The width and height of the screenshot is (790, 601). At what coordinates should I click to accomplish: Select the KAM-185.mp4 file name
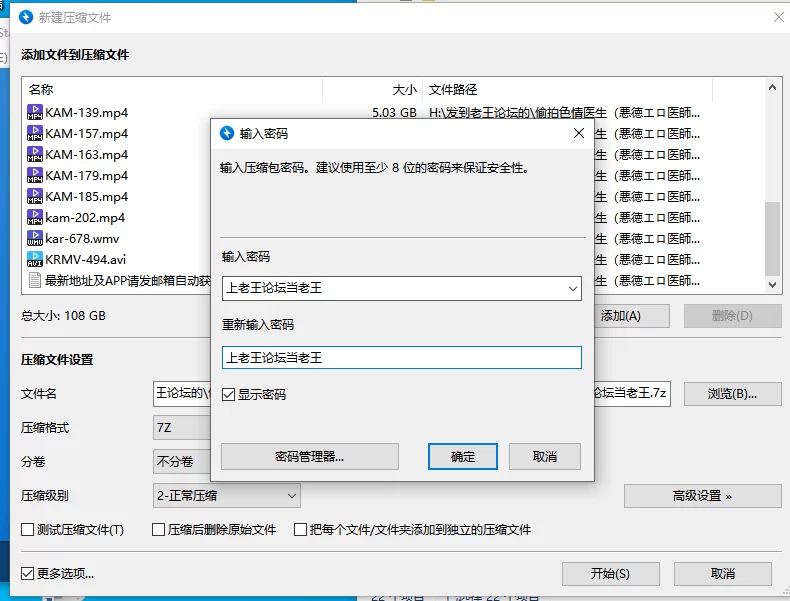[86, 196]
